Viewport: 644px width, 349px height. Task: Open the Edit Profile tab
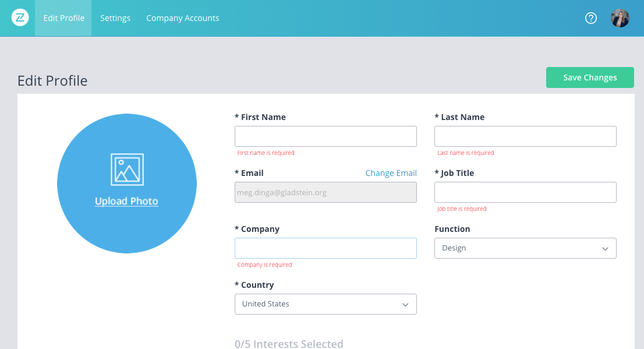[x=63, y=18]
